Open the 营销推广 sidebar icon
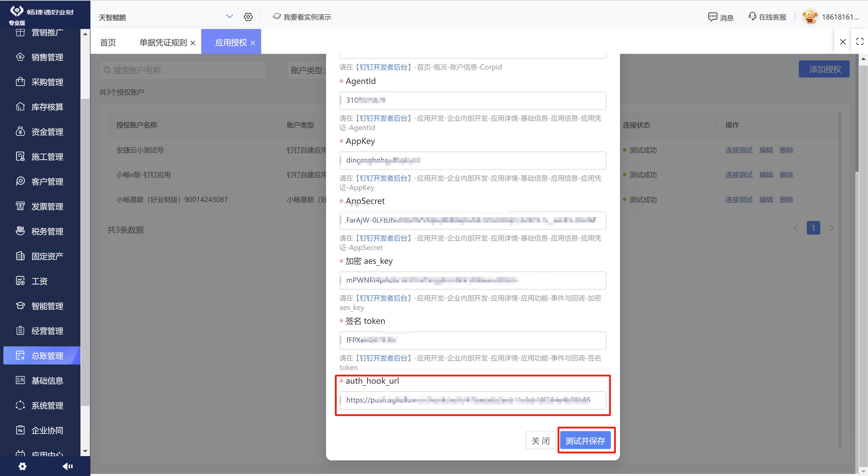Viewport: 868px width, 476px height. [20, 32]
